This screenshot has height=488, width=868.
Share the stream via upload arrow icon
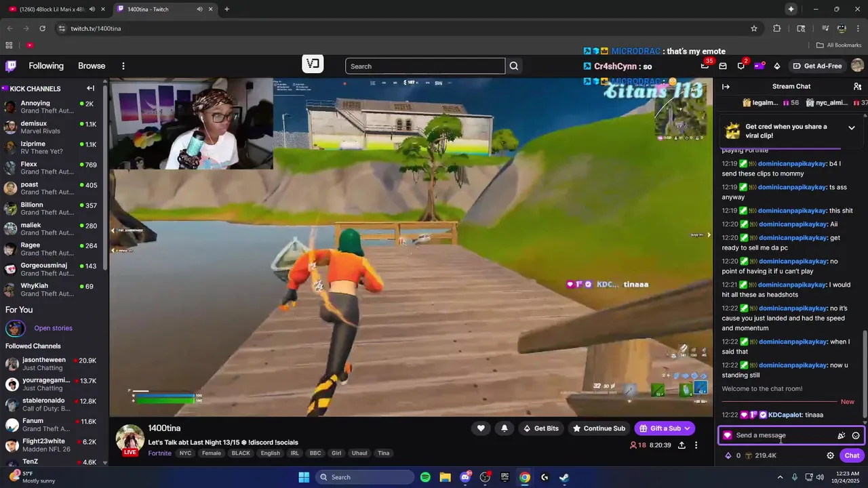(682, 445)
